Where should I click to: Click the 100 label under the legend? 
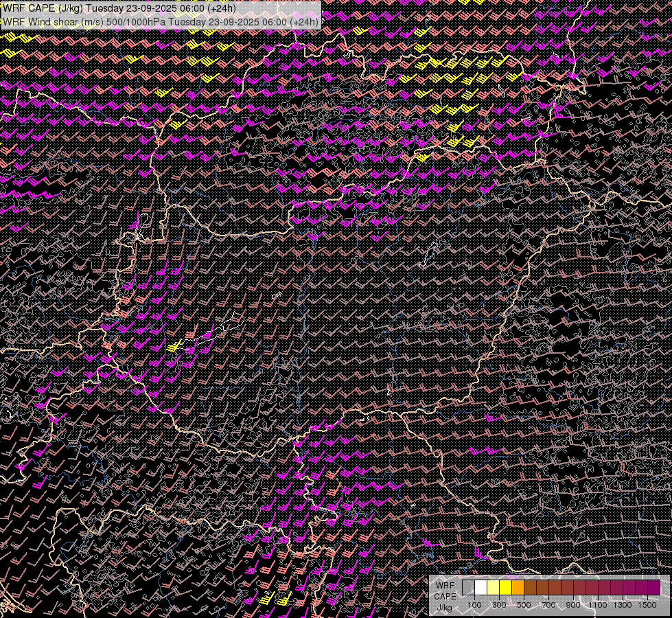(x=474, y=605)
